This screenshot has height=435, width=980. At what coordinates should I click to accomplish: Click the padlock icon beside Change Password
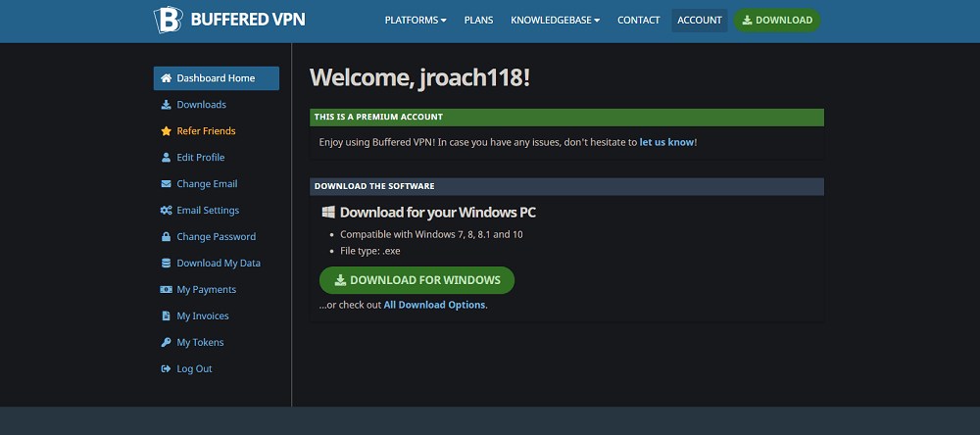[167, 236]
